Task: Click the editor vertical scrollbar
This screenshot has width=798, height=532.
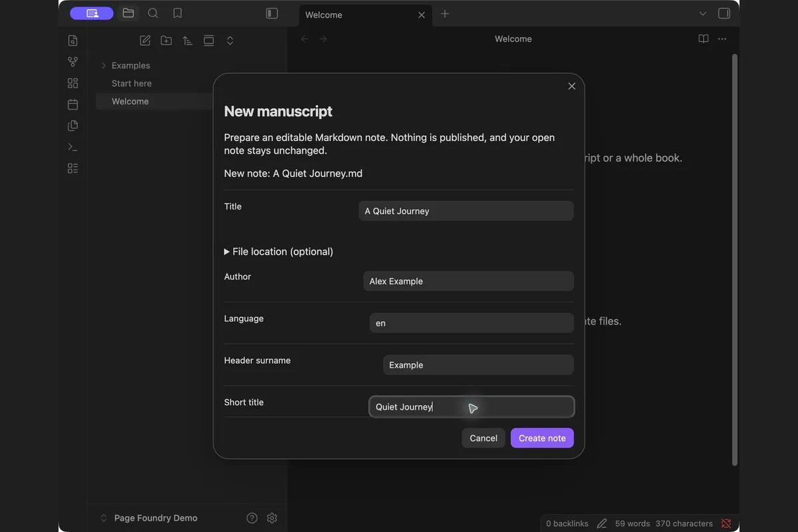Action: click(x=735, y=259)
